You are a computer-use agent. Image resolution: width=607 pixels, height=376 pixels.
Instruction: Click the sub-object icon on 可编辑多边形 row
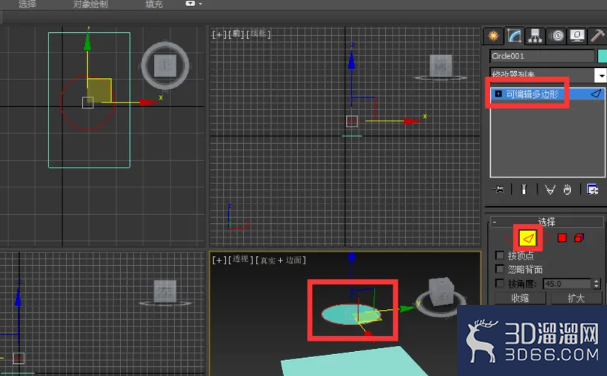pos(596,94)
